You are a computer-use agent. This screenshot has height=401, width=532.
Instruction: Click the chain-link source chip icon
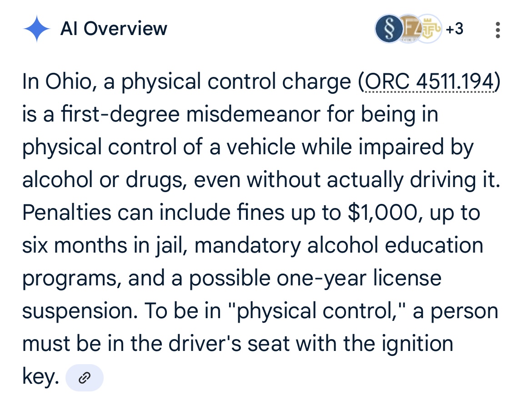point(85,377)
